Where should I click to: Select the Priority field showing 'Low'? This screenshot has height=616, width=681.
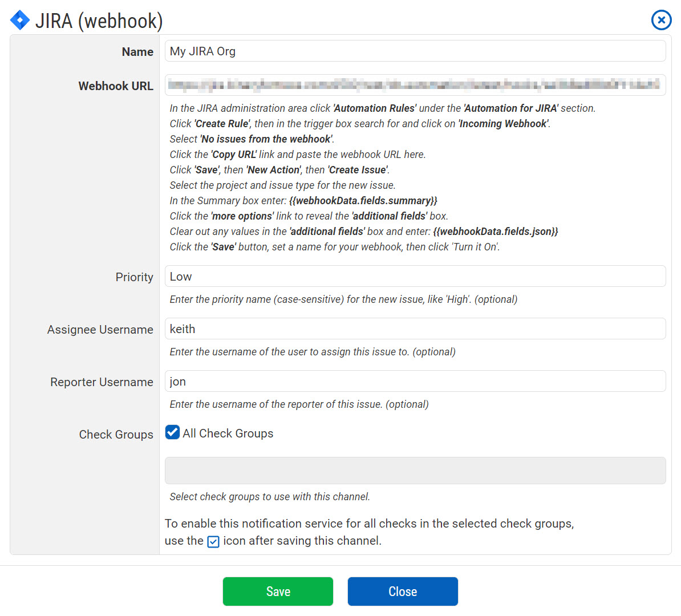pos(415,277)
